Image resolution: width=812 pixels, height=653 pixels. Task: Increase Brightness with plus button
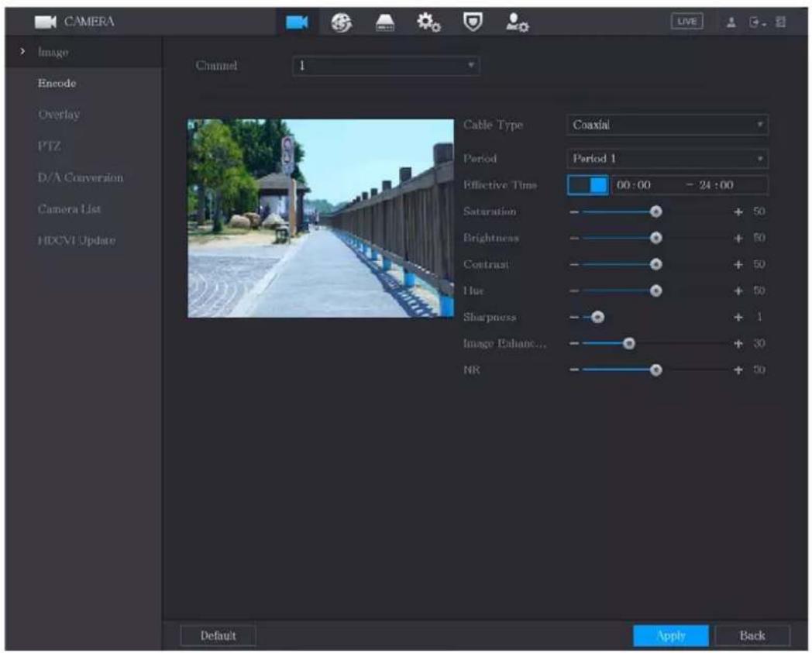(x=738, y=239)
